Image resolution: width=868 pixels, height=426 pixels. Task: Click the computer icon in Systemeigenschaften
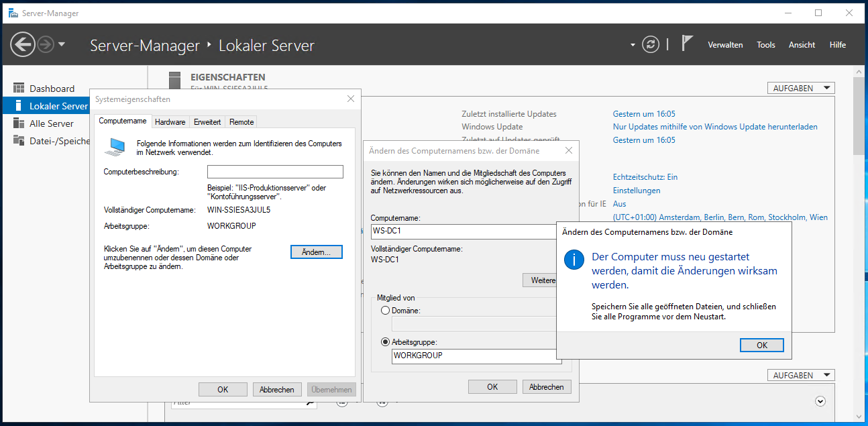coord(117,146)
